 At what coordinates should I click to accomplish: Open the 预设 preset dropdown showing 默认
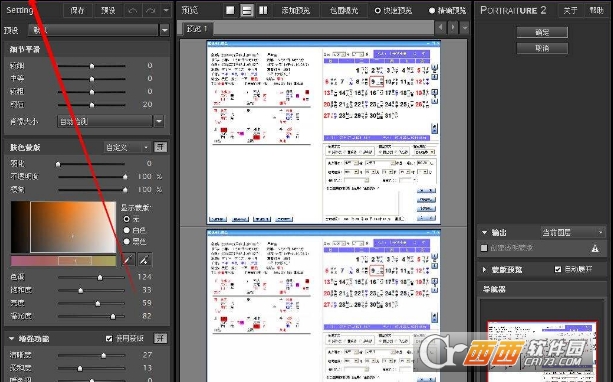tap(99, 30)
